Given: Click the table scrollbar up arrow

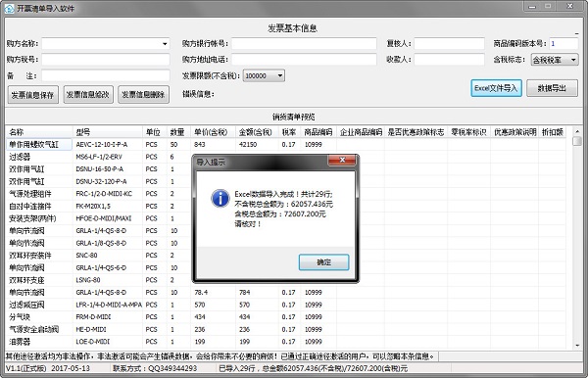Looking at the screenshot, I should coord(577,131).
